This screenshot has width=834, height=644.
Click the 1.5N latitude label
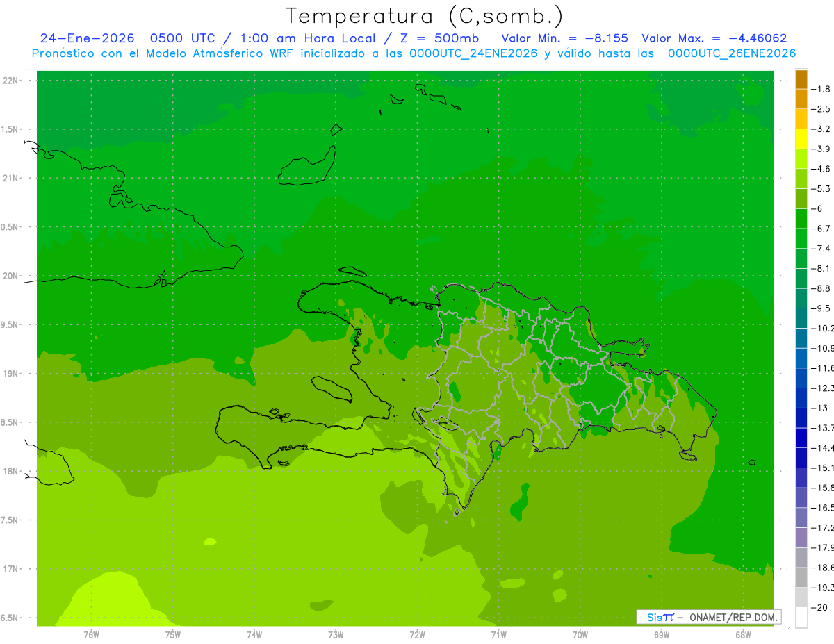pos(10,129)
